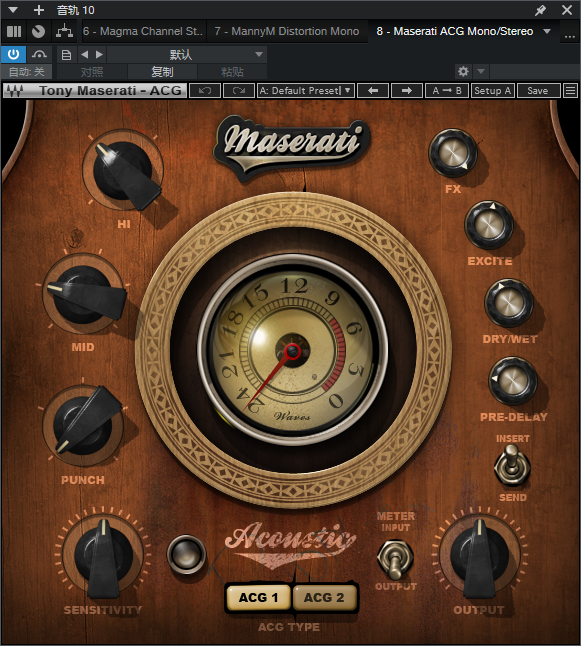
Task: Click the sensitivity LED indicator light
Action: pyautogui.click(x=186, y=554)
